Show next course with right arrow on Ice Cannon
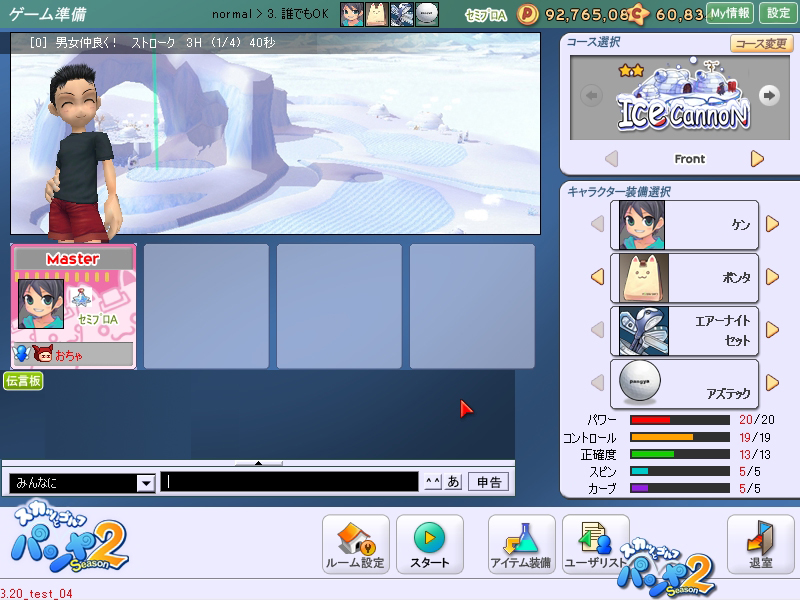 click(768, 95)
